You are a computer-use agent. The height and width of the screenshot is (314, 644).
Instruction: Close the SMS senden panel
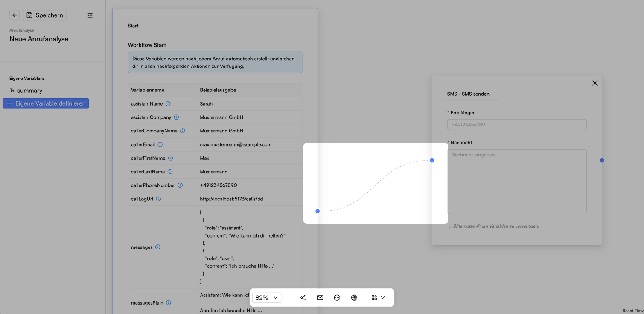[x=595, y=83]
